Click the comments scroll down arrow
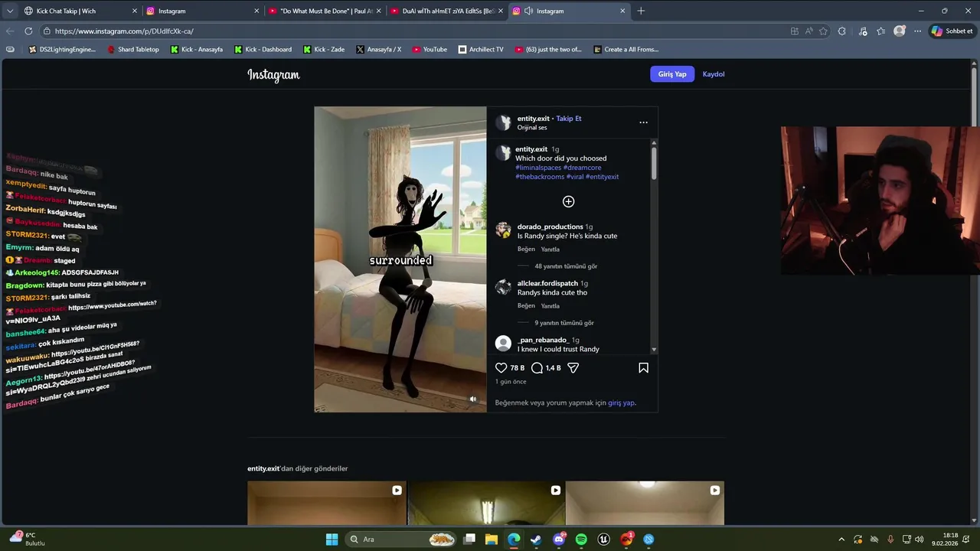Viewport: 980px width, 551px height. [x=654, y=350]
